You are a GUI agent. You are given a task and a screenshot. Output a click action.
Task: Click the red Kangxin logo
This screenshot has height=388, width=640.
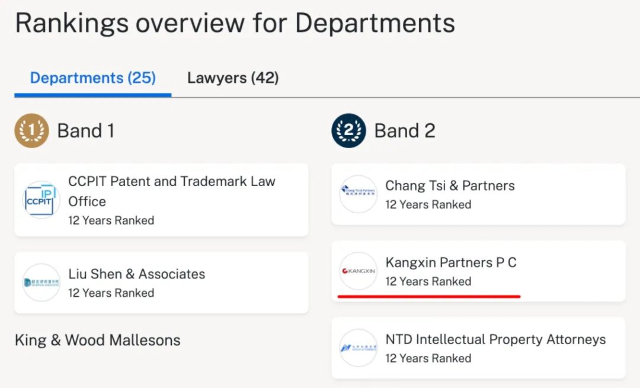(358, 271)
